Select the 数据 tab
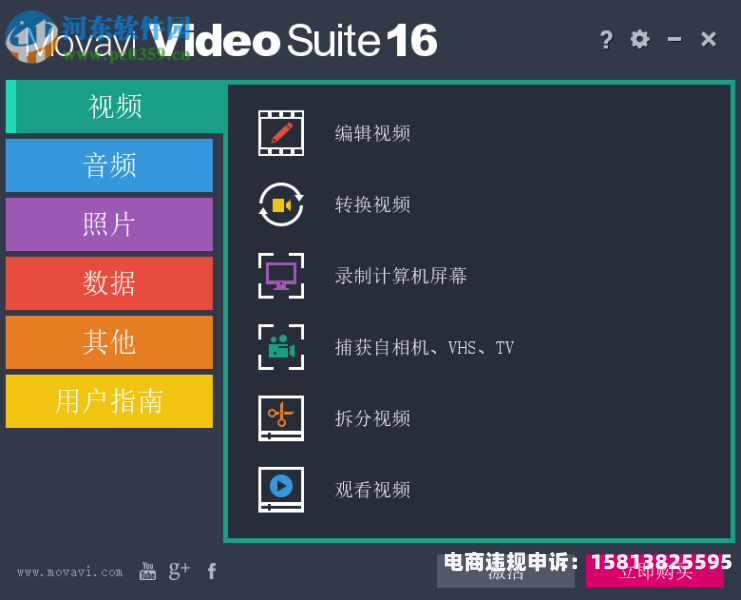The width and height of the screenshot is (741, 600). 109,283
